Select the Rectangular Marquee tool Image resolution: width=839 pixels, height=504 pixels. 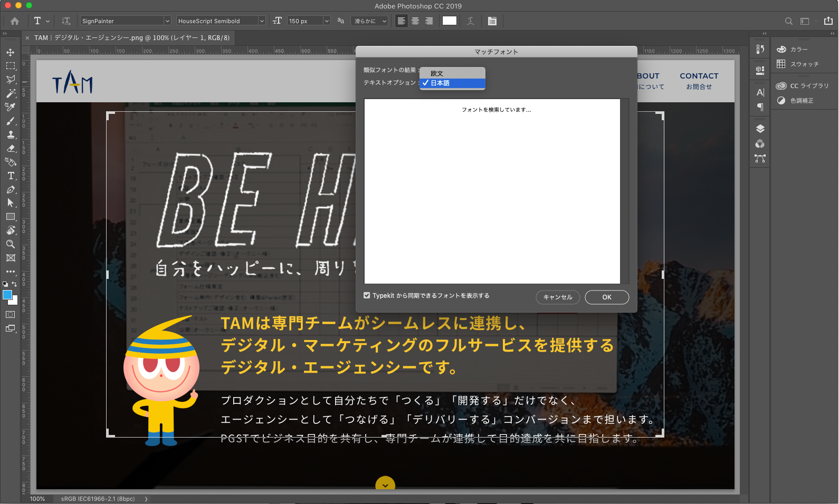[11, 66]
